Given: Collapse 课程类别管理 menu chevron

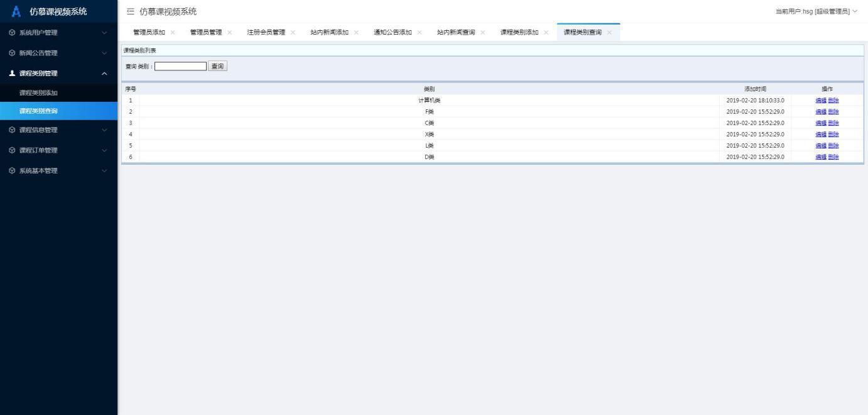Looking at the screenshot, I should click(x=104, y=74).
